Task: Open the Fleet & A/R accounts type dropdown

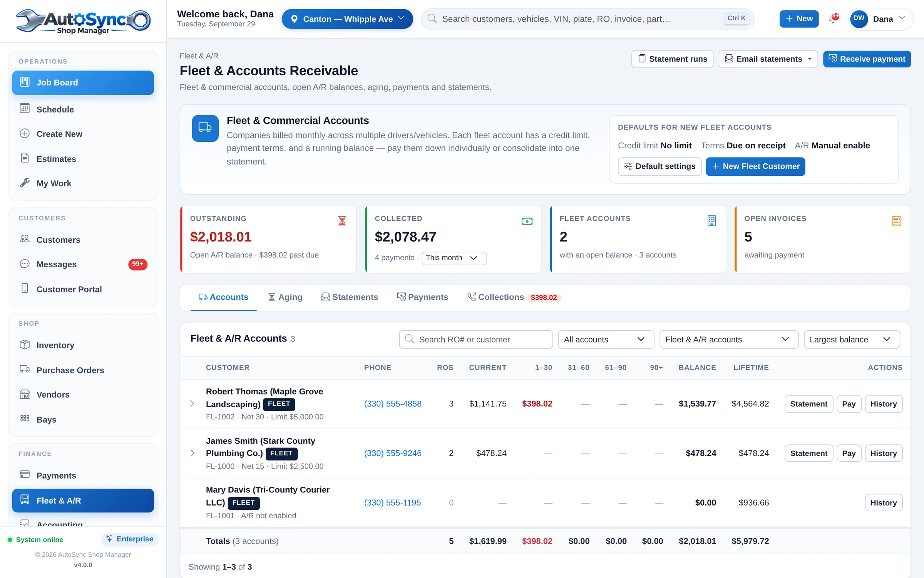Action: (729, 339)
